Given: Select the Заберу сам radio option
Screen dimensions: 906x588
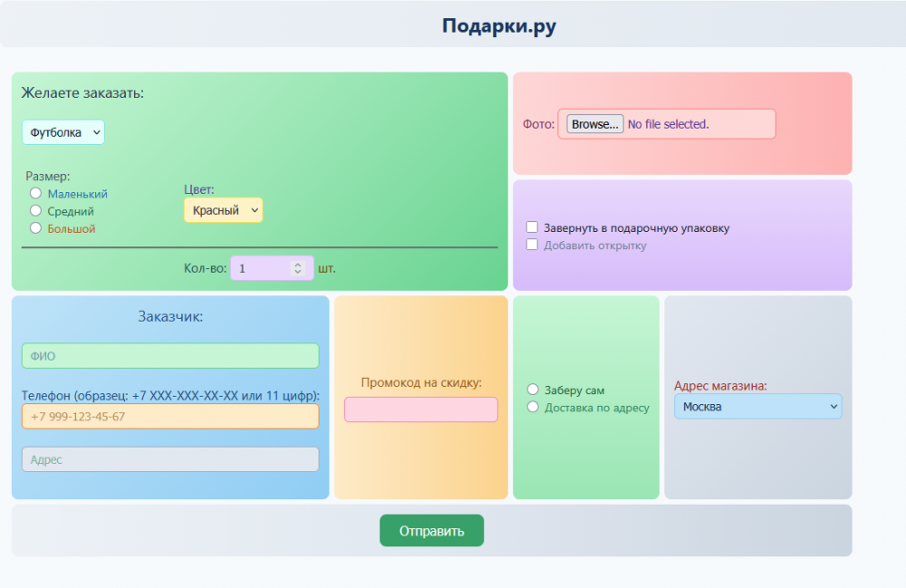Looking at the screenshot, I should click(x=533, y=390).
